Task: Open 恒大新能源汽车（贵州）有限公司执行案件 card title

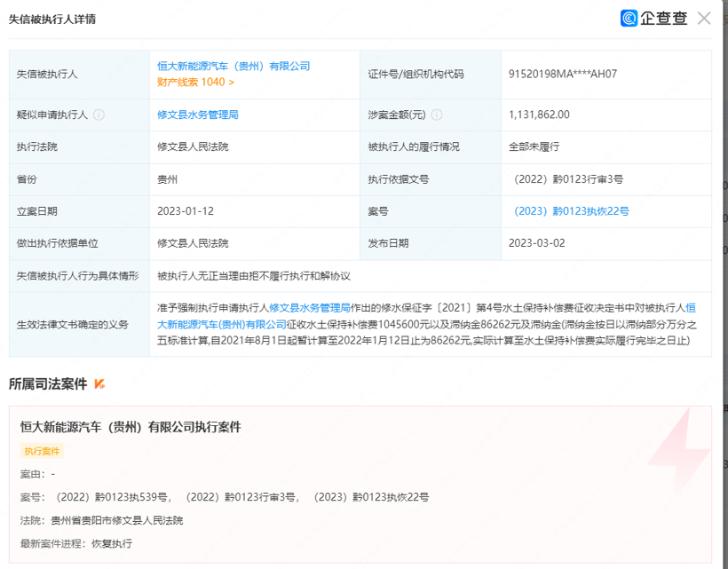Action: 131,427
